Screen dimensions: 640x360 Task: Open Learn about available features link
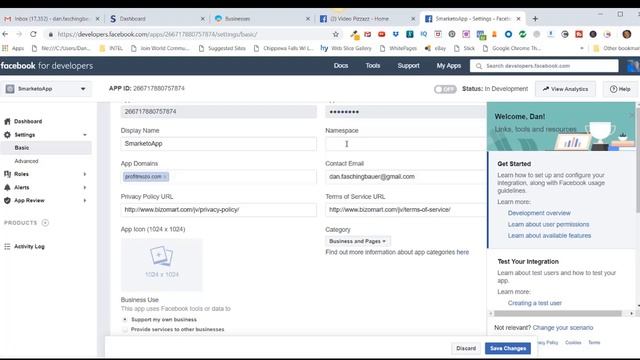point(549,236)
